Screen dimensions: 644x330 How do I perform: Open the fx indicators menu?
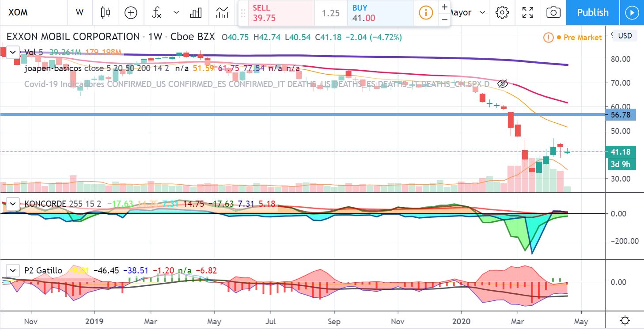[x=157, y=13]
